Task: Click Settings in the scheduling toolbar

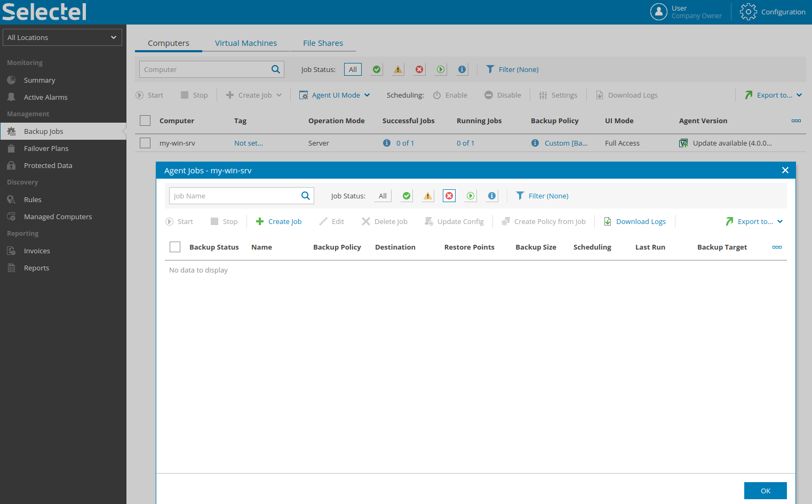Action: [x=558, y=95]
